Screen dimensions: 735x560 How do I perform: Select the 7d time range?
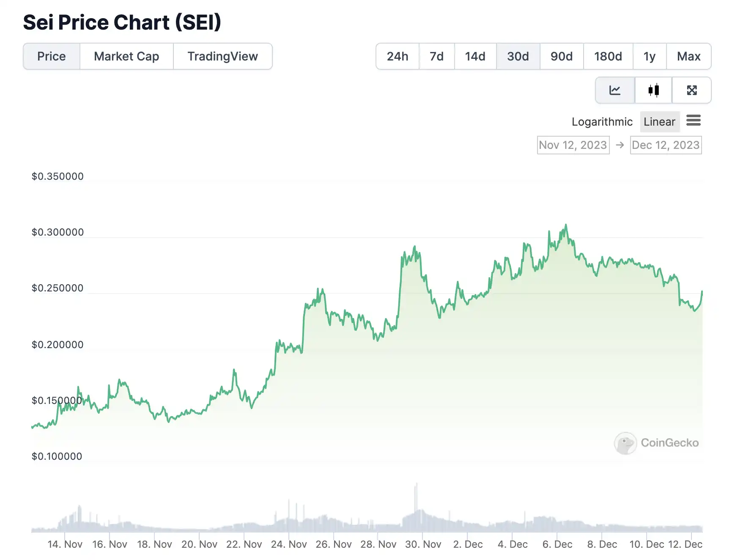(x=436, y=56)
